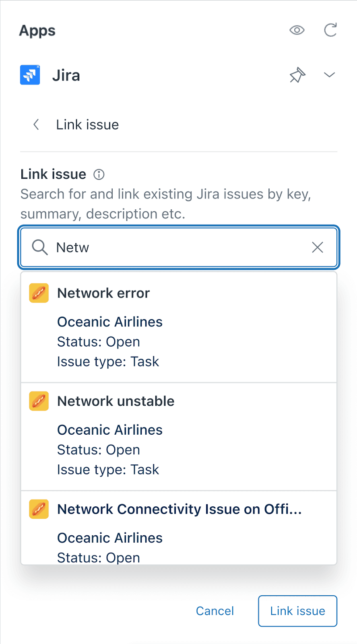Viewport: 357px width, 644px height.
Task: Click the Network Connectivity Issue type icon
Action: tap(38, 509)
